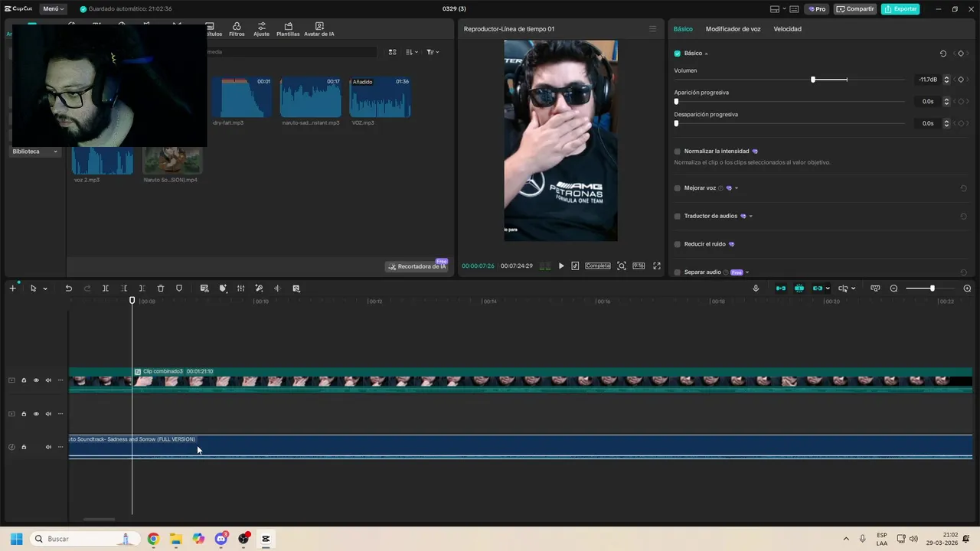Lock the Clip combinado3 video track
This screenshot has height=551, width=980.
click(24, 380)
